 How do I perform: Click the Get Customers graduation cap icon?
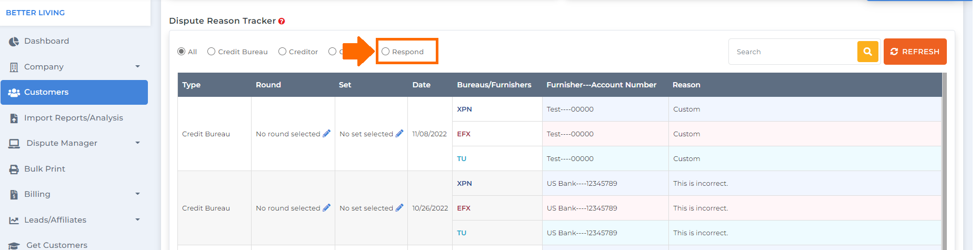(x=14, y=246)
